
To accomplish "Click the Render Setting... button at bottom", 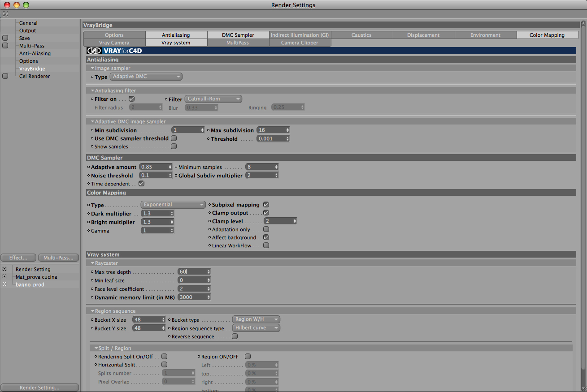I will coord(39,388).
